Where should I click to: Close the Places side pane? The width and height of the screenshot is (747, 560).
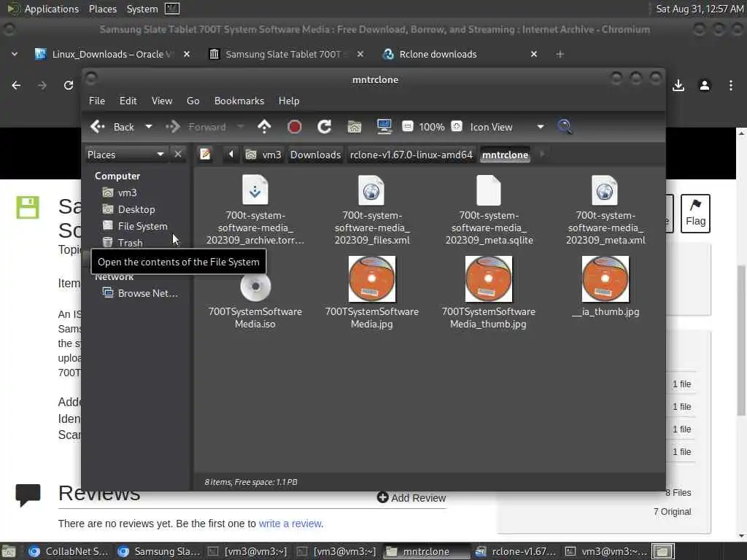178,155
